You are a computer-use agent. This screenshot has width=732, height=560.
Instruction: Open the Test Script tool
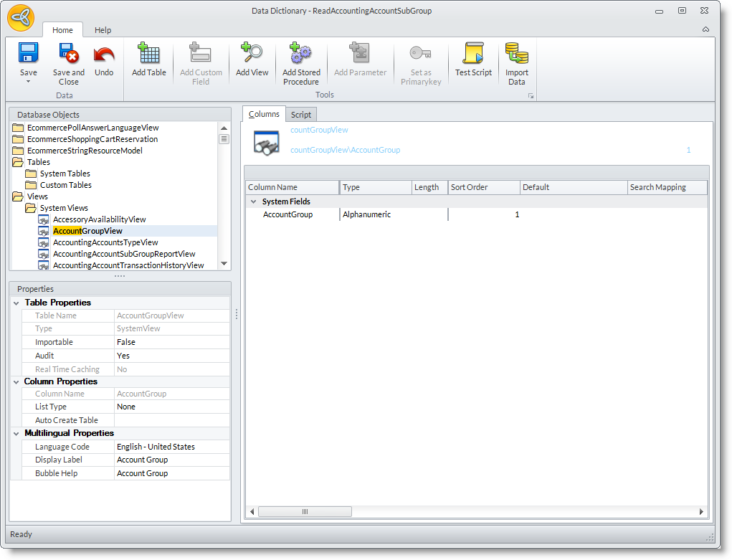click(x=473, y=54)
